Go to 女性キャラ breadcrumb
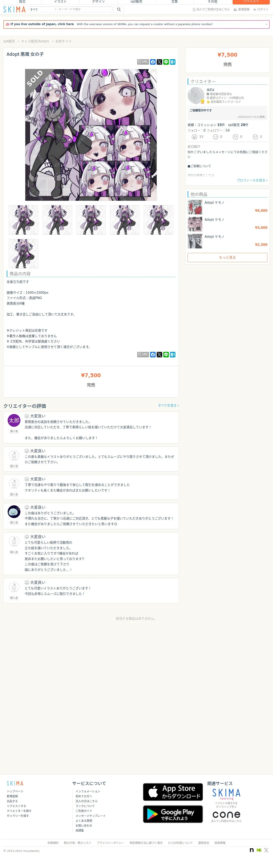The width and height of the screenshot is (273, 868). 63,41
